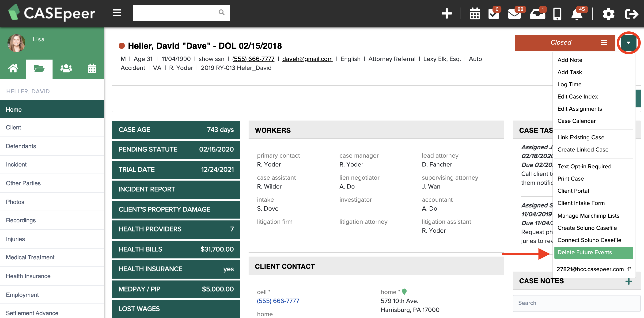Click show ssn

click(211, 59)
